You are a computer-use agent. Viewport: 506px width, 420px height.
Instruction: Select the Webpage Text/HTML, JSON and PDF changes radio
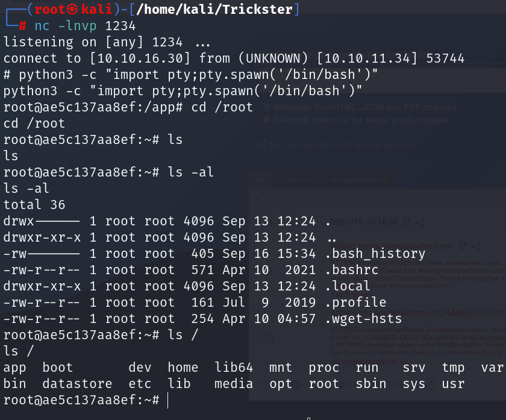pos(267,107)
